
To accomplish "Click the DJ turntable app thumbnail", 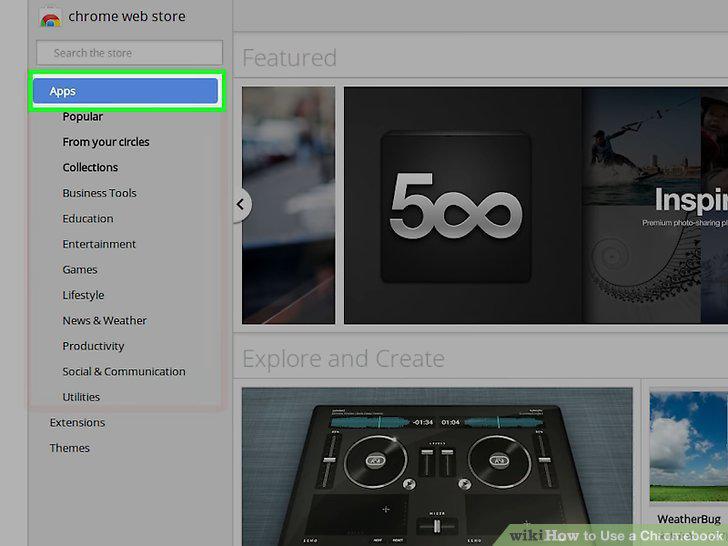I will [437, 467].
